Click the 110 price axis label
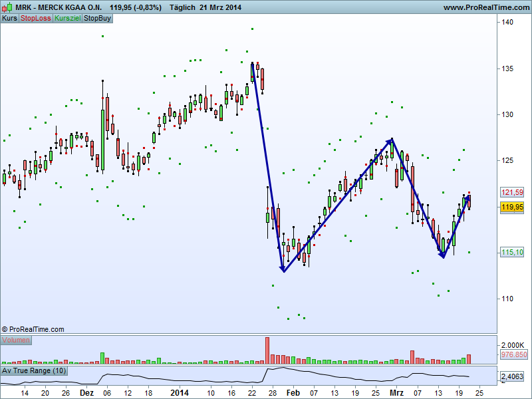Image resolution: width=532 pixels, height=399 pixels. pyautogui.click(x=507, y=299)
